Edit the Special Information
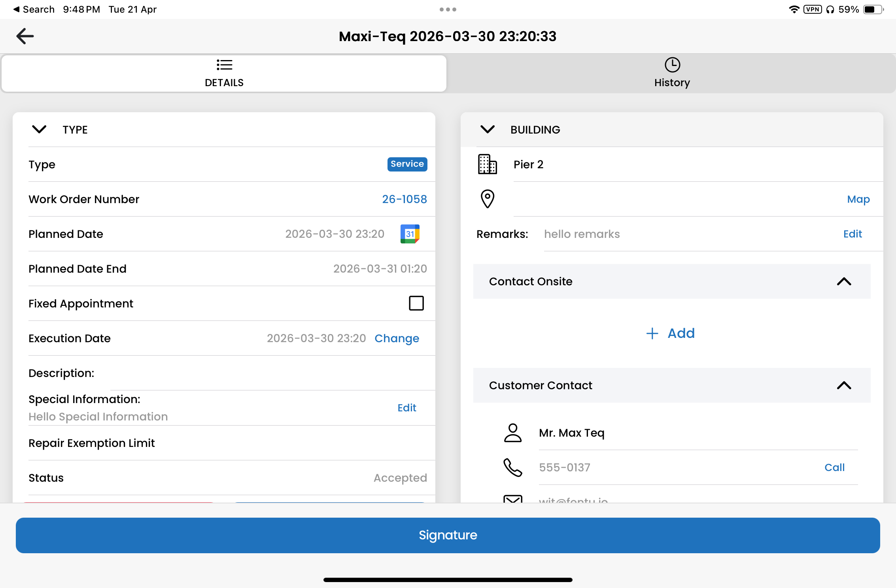Screen dimensions: 896x588 point(407,407)
